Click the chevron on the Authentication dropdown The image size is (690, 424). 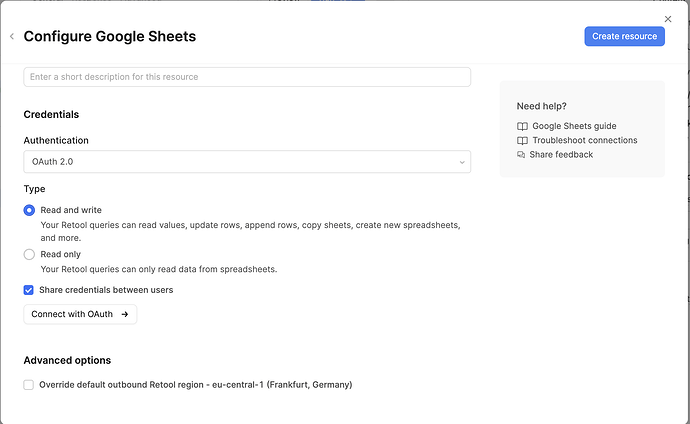coord(462,162)
